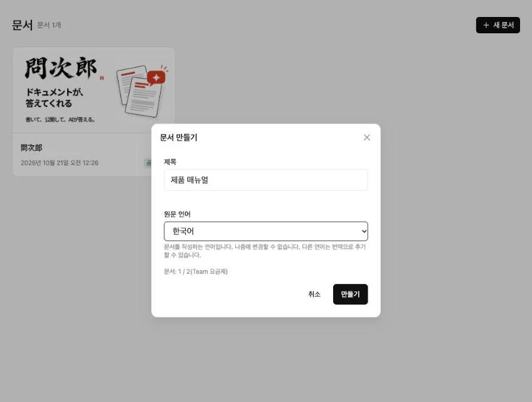Click the 문서 만들기 dialog heading
This screenshot has width=532, height=402.
[178, 138]
